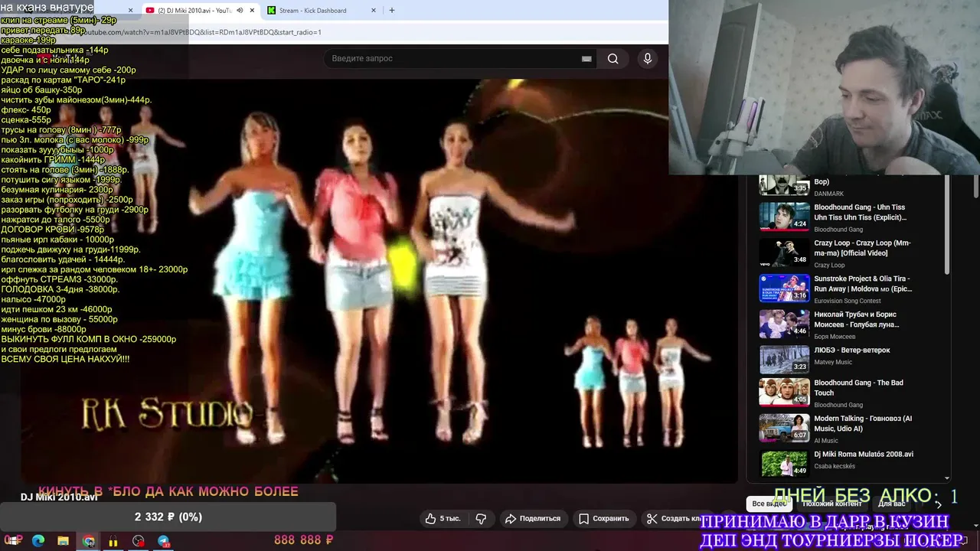Select the "Все видео" filter chip
Viewport: 980px width, 551px height.
point(769,504)
